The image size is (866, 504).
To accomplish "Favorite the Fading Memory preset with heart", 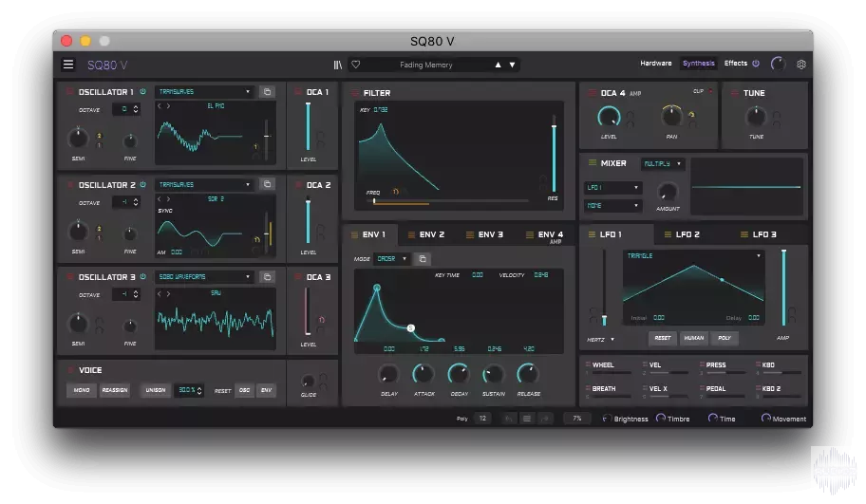I will tap(356, 65).
